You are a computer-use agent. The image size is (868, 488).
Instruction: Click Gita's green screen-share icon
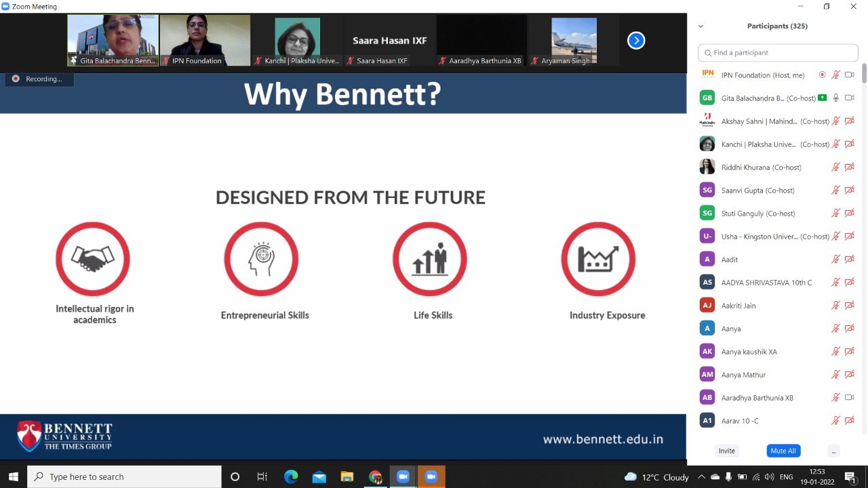click(823, 98)
